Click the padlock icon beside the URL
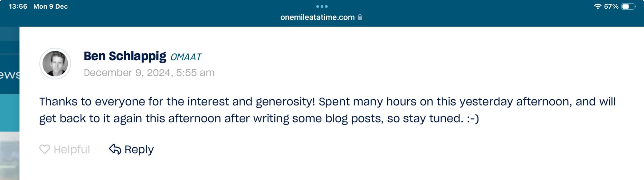Screen dimensions: 644x180 coord(360,17)
